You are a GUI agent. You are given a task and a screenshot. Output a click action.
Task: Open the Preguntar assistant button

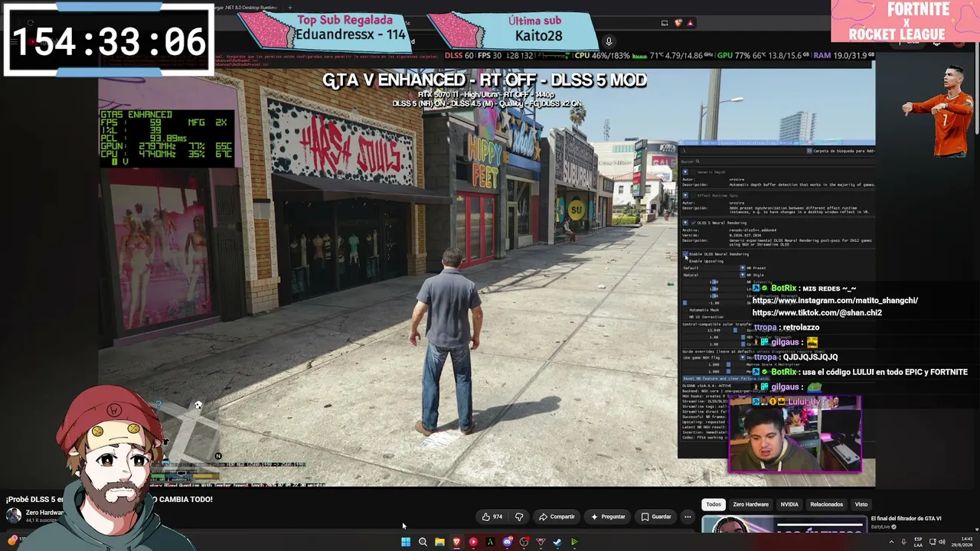coord(608,517)
